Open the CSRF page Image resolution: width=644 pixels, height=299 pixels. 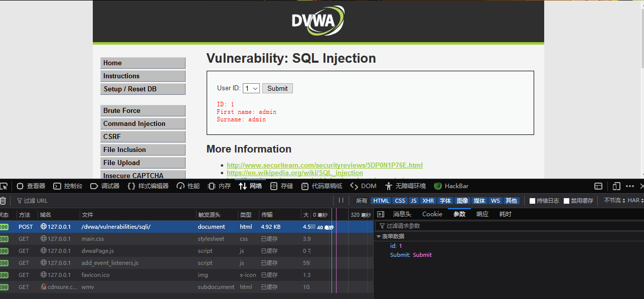click(143, 136)
